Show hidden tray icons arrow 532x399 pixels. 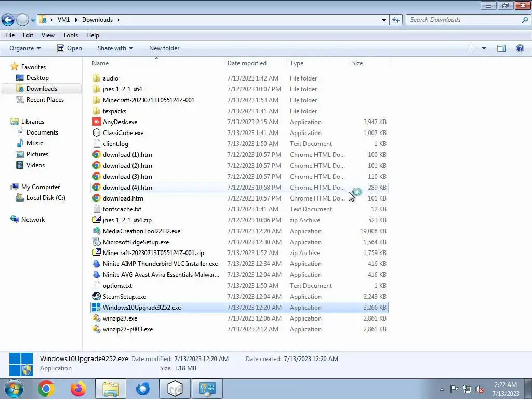click(442, 389)
